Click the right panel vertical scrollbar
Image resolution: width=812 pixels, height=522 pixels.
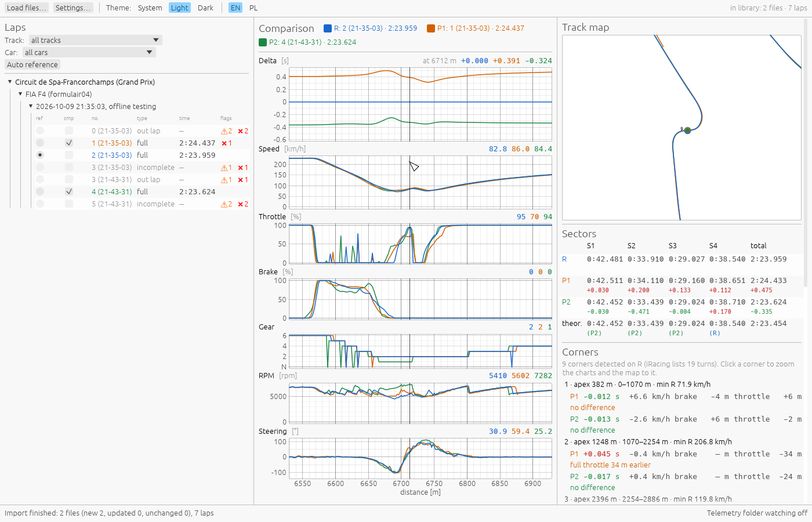(806, 154)
